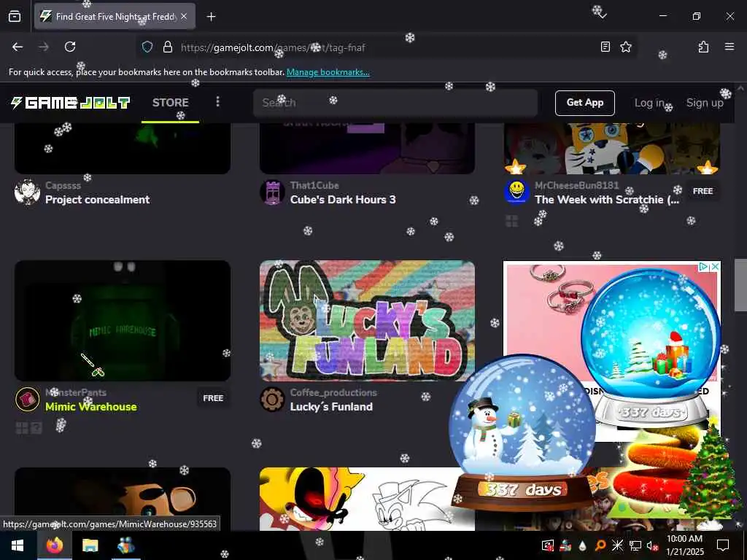Click the site padlock security icon
747x560 pixels.
tap(167, 47)
